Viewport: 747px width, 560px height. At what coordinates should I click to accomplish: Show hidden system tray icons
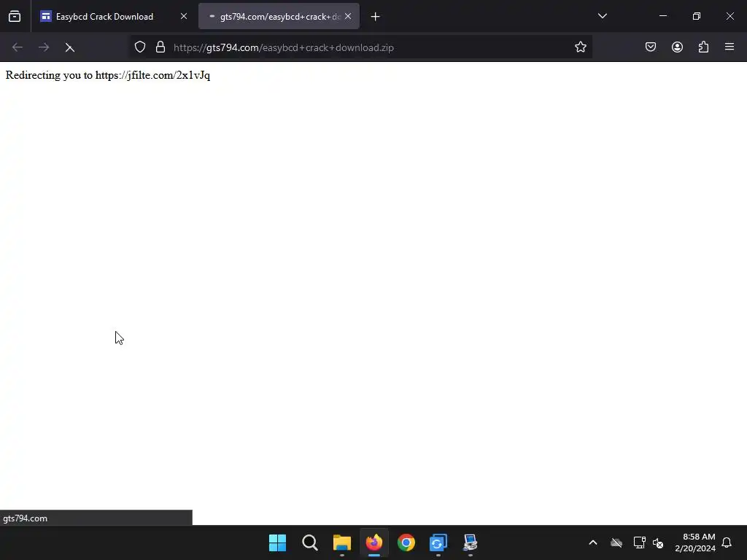click(x=593, y=542)
